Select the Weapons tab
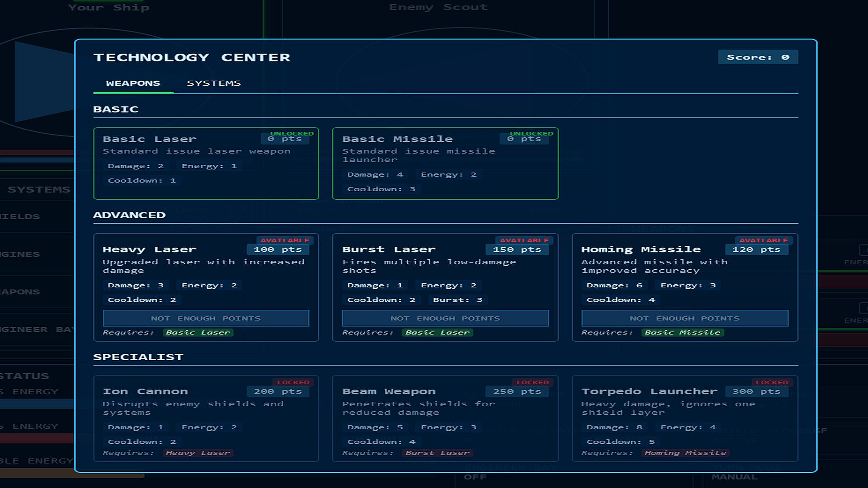The width and height of the screenshot is (868, 488). 133,83
